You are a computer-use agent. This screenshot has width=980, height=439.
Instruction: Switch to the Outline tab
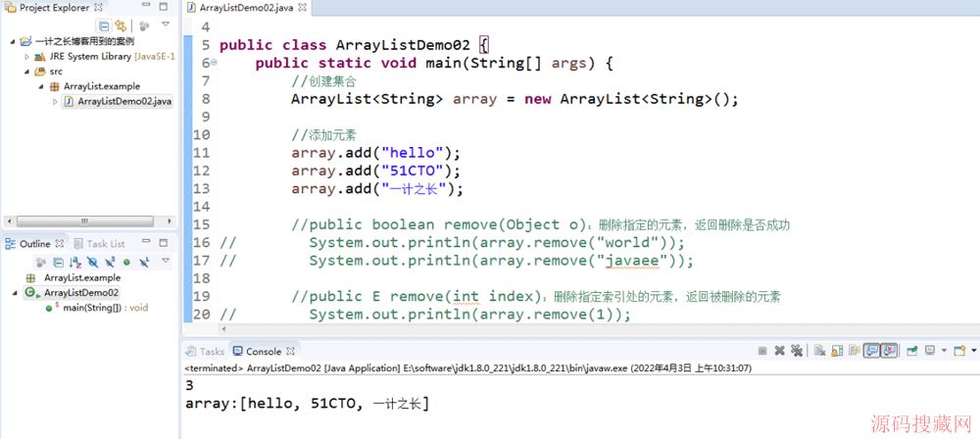35,244
